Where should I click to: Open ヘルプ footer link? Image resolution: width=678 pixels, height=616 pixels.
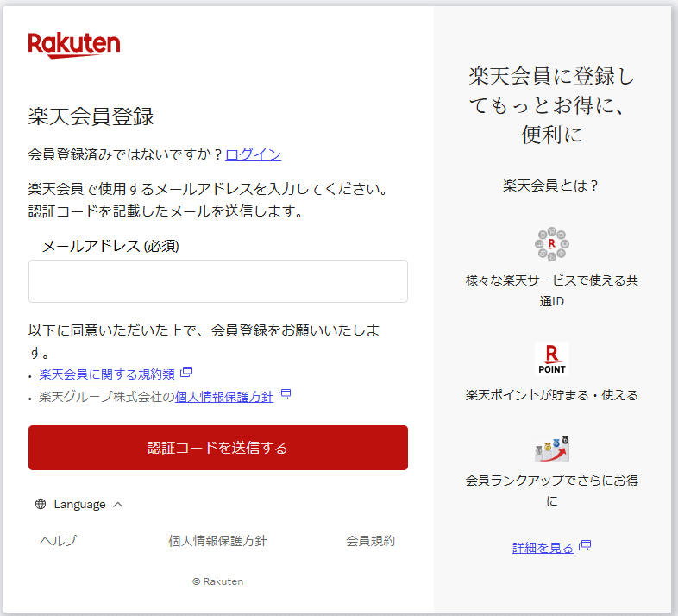tap(59, 541)
